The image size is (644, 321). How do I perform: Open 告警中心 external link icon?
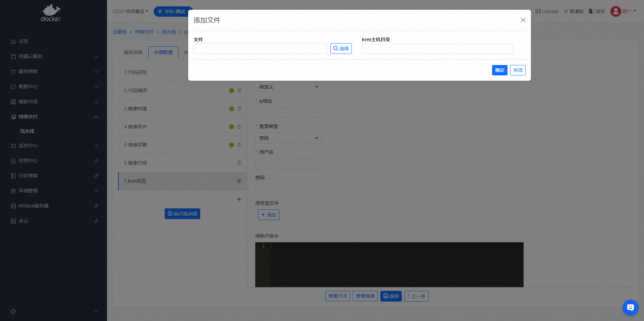point(96,161)
